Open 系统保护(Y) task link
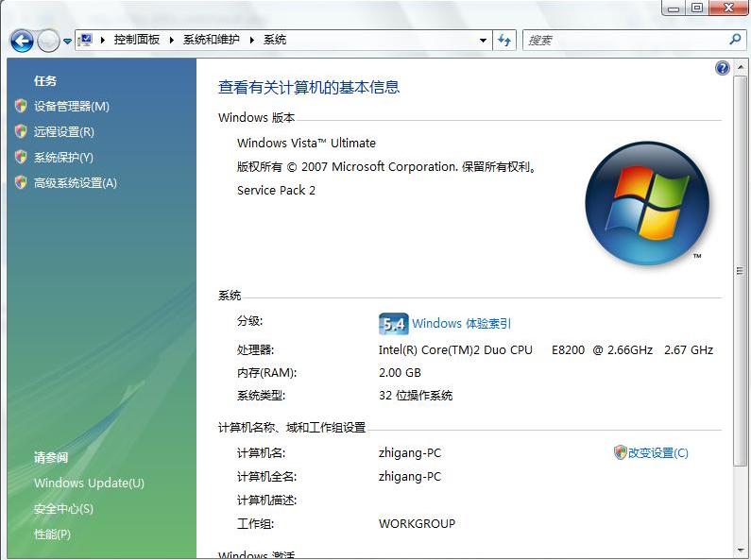The height and width of the screenshot is (560, 751). [63, 157]
